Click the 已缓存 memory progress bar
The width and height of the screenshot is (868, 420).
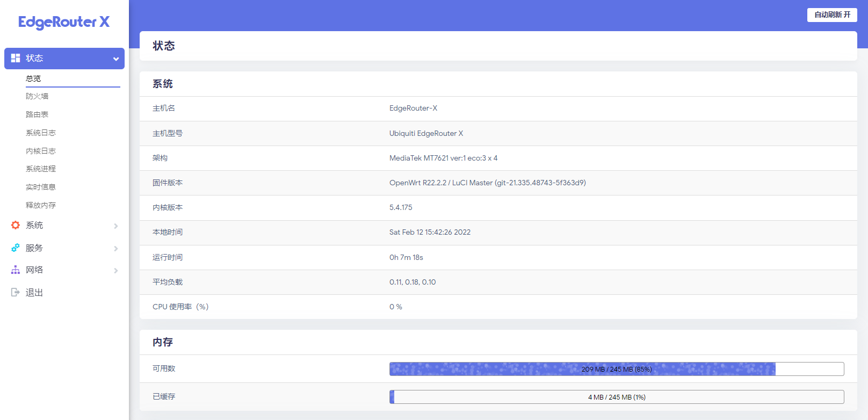point(617,397)
